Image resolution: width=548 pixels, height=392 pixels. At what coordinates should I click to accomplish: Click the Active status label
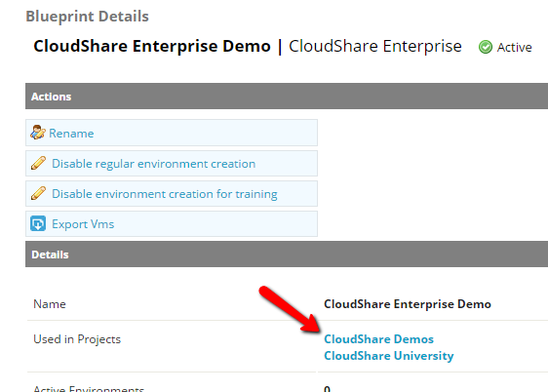(x=515, y=47)
